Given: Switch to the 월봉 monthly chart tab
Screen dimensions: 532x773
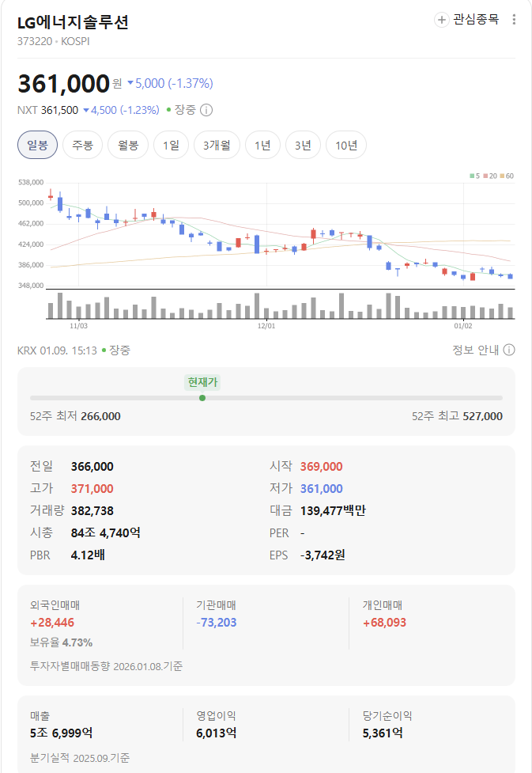Looking at the screenshot, I should 128,145.
